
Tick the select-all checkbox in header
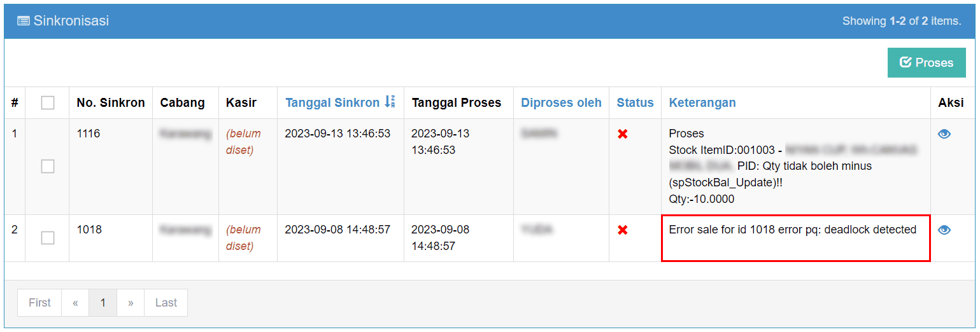point(48,102)
